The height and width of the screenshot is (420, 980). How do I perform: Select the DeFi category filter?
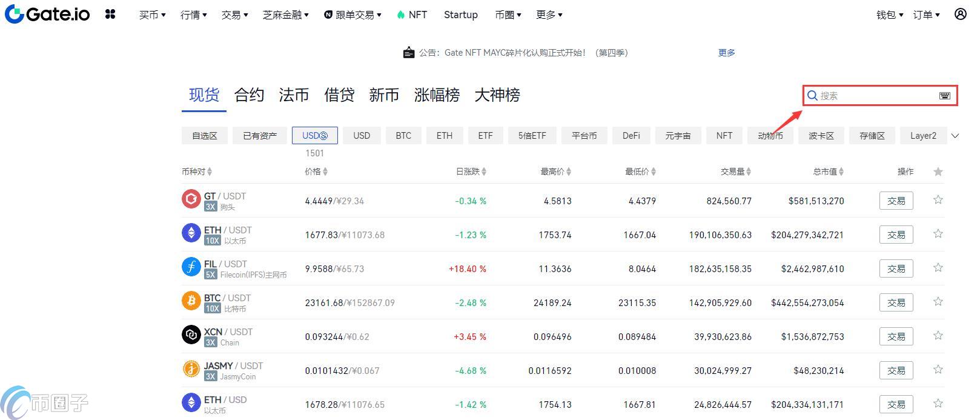631,136
